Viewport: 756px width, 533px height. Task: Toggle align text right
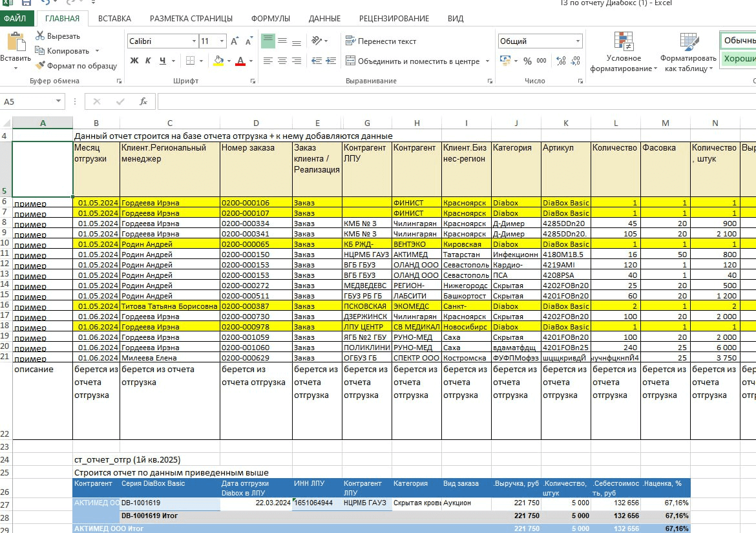pos(297,61)
